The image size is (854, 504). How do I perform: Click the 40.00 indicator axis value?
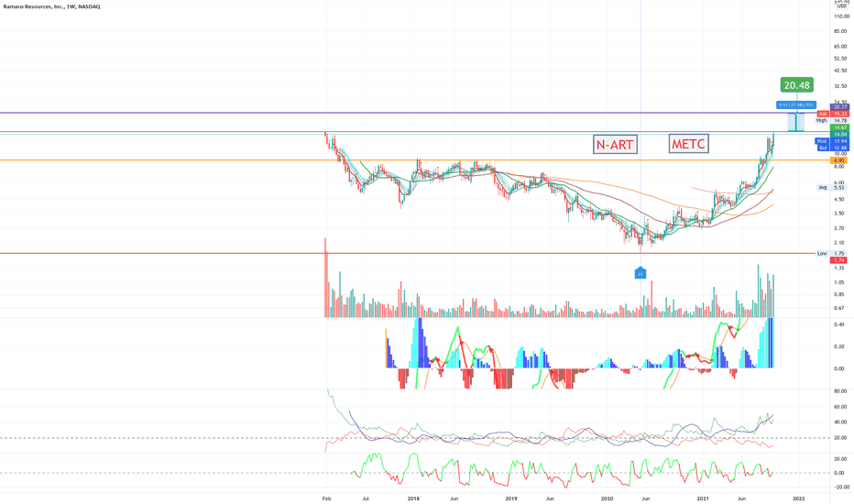840,422
